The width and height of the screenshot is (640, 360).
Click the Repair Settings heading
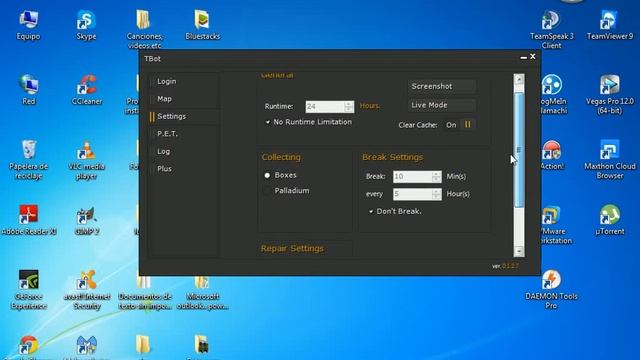(292, 249)
